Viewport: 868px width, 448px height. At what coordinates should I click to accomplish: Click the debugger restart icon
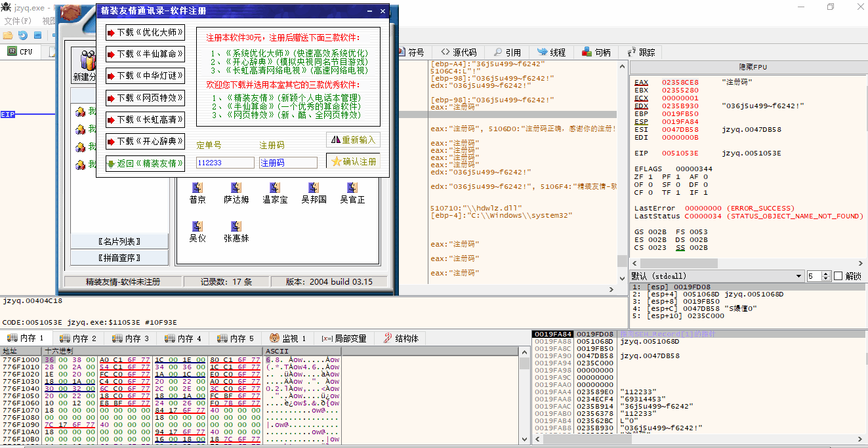(23, 35)
